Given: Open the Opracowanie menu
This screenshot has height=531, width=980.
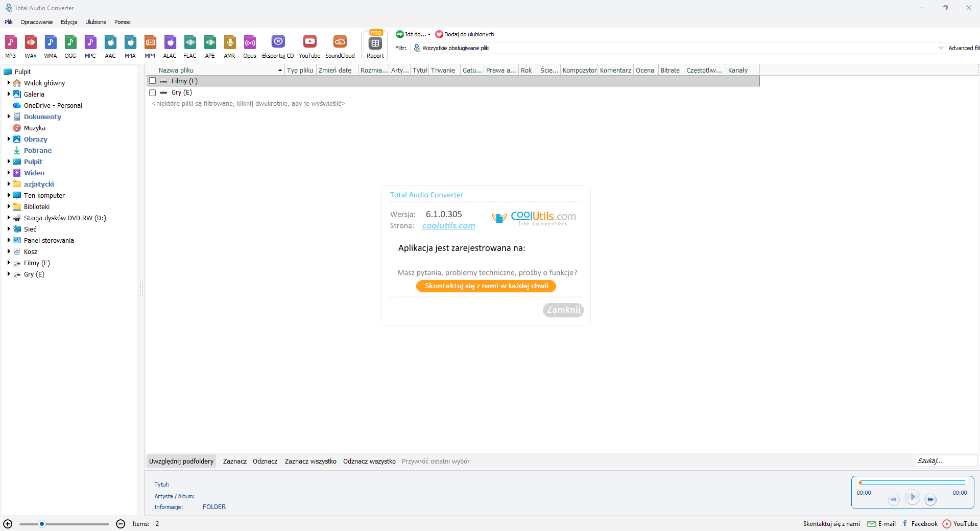Looking at the screenshot, I should tap(37, 22).
